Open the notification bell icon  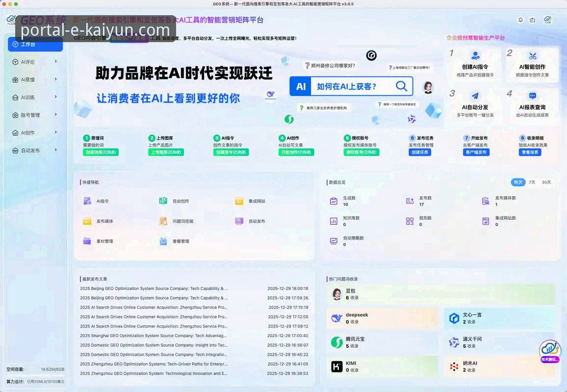click(x=520, y=20)
